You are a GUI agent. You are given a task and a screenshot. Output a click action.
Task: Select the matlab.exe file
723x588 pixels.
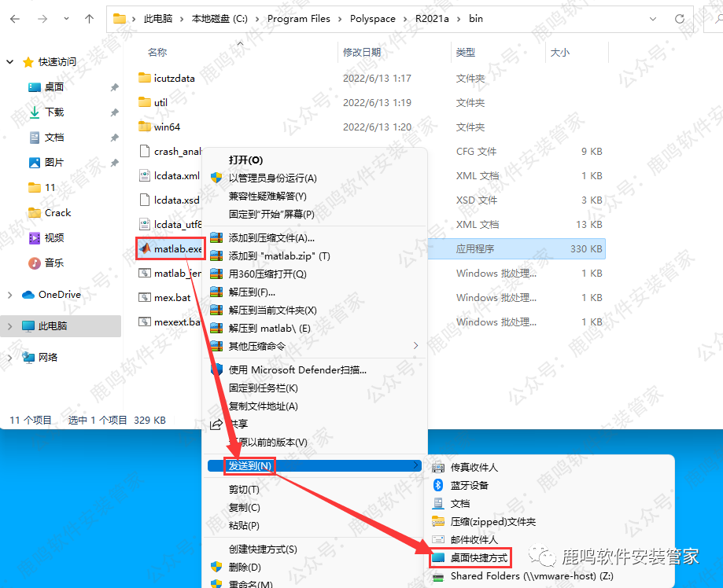pyautogui.click(x=178, y=249)
